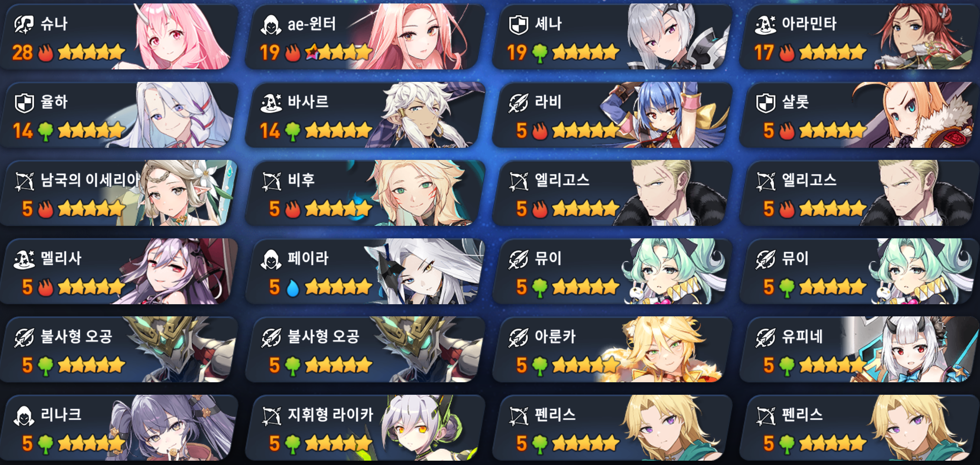Click the mage hat icon beside 멜리사

pos(24,259)
